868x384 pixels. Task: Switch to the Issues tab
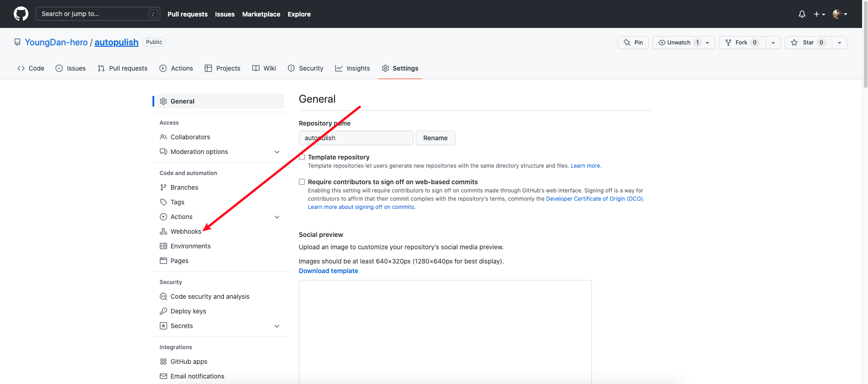tap(71, 68)
